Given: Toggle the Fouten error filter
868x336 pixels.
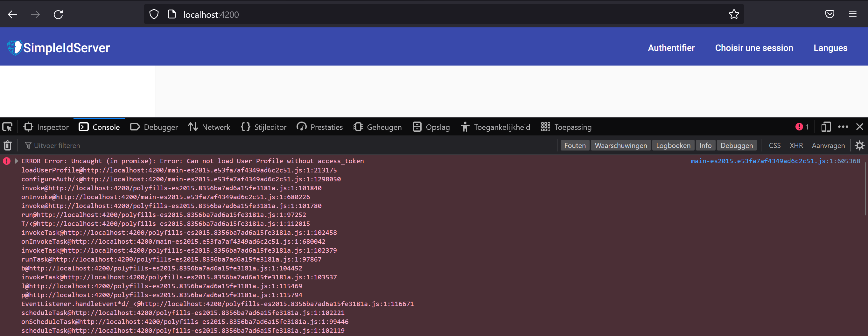Looking at the screenshot, I should (575, 145).
